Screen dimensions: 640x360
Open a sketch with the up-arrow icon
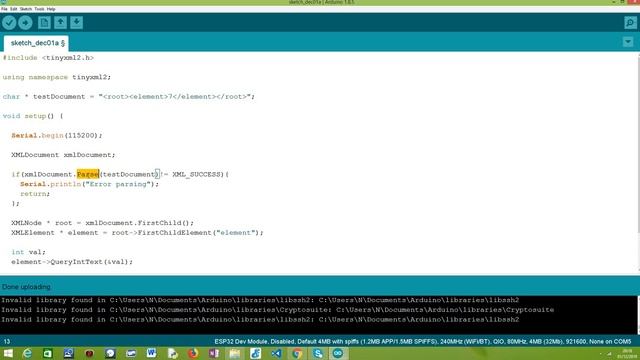coord(60,22)
